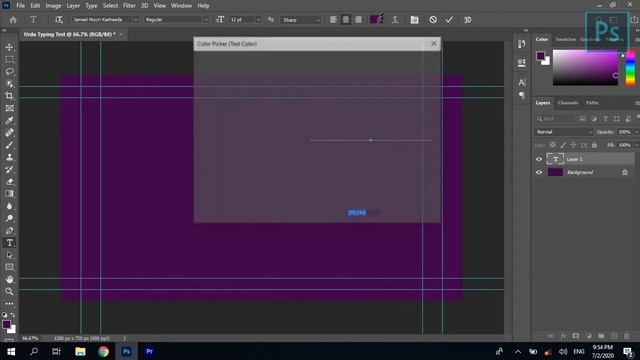Toggle lock image pixels brush icon
The width and height of the screenshot is (640, 360).
click(x=563, y=145)
